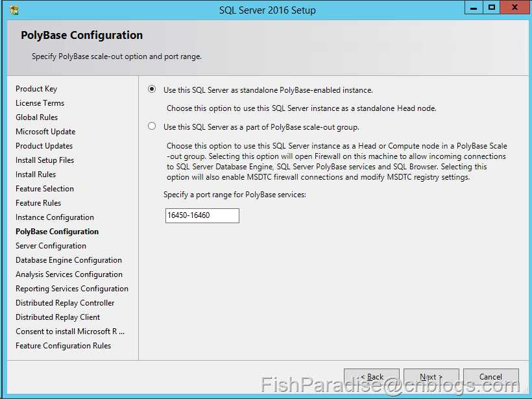Select PolyBase Configuration step in sidebar
The height and width of the screenshot is (399, 532).
tap(57, 232)
